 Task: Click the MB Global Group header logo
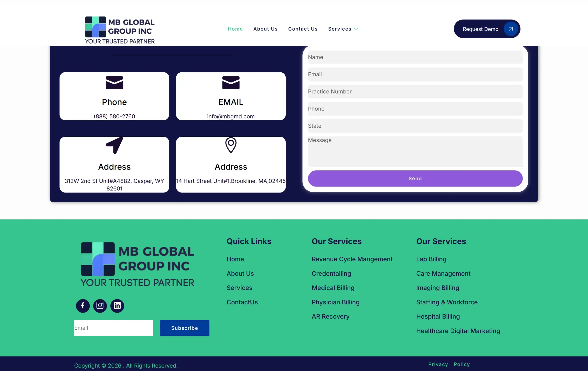(120, 30)
